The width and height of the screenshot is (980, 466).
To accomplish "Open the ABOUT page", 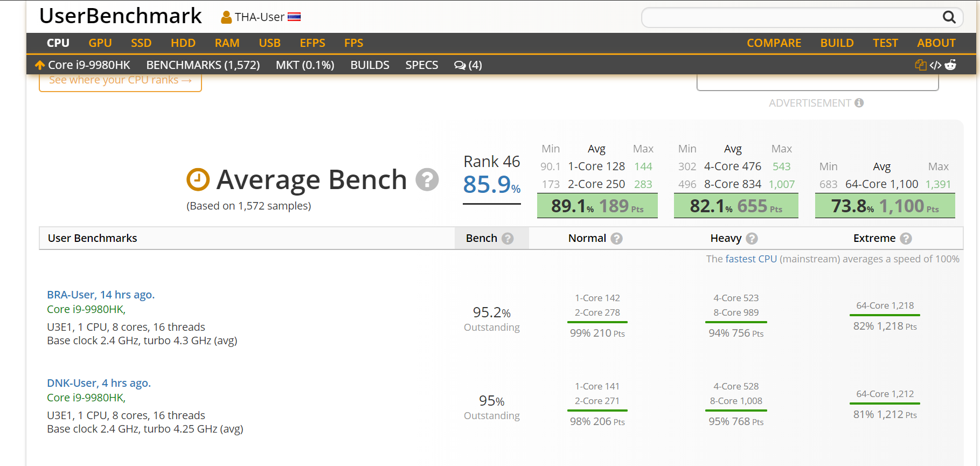I will point(936,43).
